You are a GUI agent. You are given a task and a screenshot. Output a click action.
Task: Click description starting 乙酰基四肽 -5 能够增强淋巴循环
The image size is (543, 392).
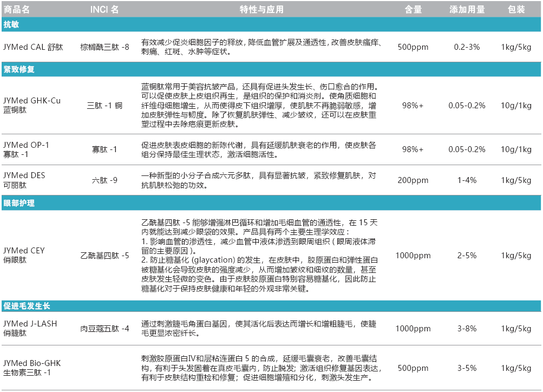click(x=259, y=255)
